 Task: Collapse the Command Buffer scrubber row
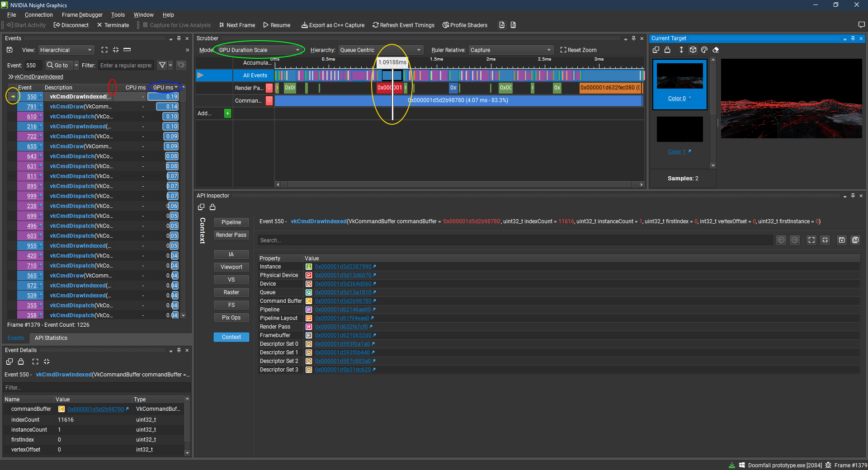(269, 101)
